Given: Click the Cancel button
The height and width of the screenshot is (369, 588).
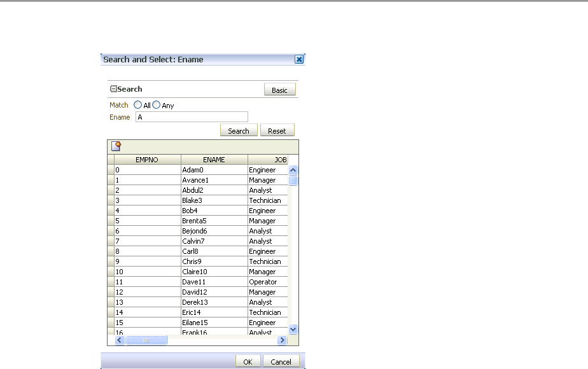Looking at the screenshot, I should click(281, 361).
